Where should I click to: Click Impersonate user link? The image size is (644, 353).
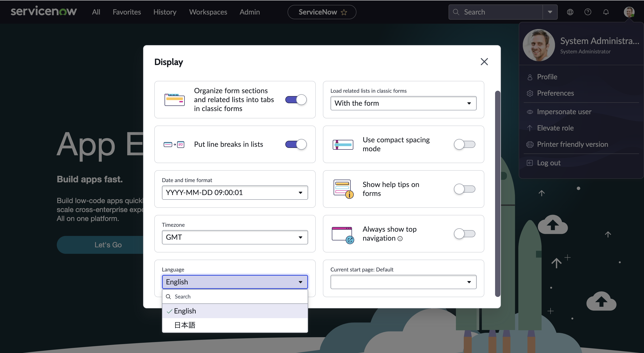[x=564, y=112]
